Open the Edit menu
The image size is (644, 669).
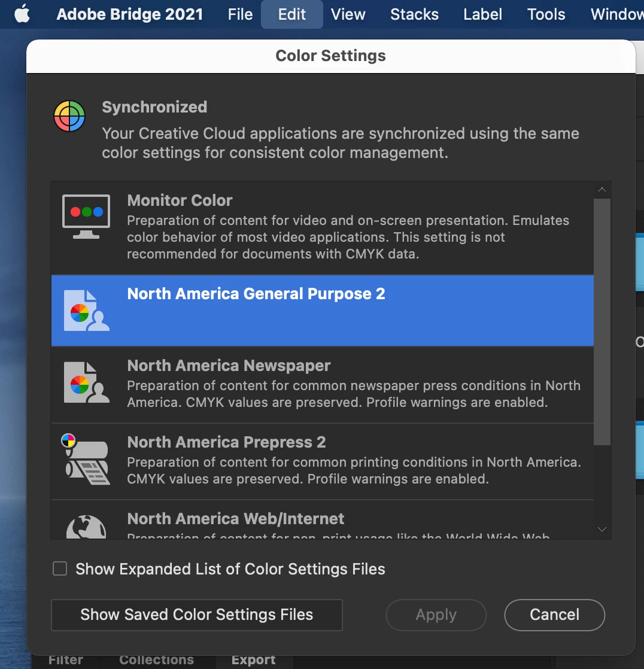coord(292,14)
